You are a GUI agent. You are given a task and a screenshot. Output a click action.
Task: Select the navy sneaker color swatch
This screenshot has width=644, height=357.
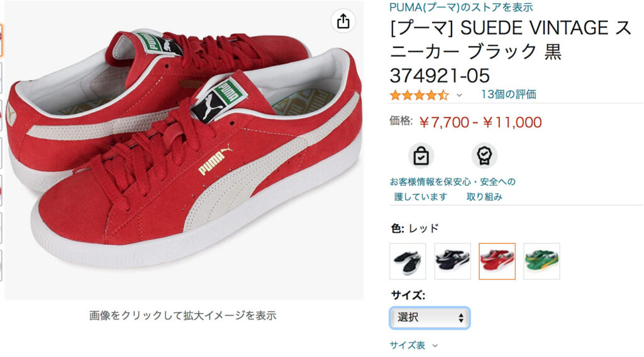click(452, 261)
